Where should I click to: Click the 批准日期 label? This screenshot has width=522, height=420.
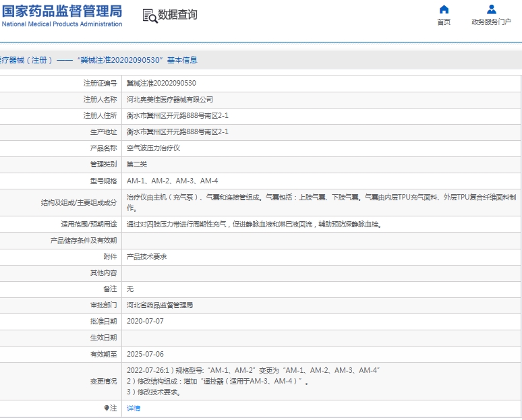pos(104,322)
